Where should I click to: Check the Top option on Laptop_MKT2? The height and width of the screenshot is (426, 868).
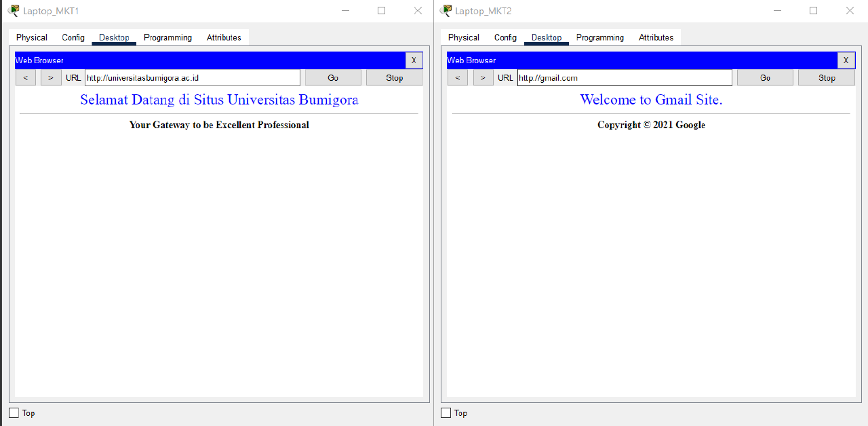click(x=446, y=412)
